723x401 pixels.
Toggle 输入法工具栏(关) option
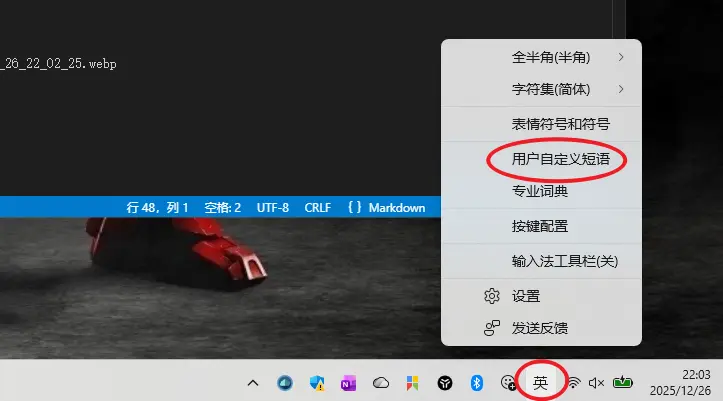tap(541, 261)
